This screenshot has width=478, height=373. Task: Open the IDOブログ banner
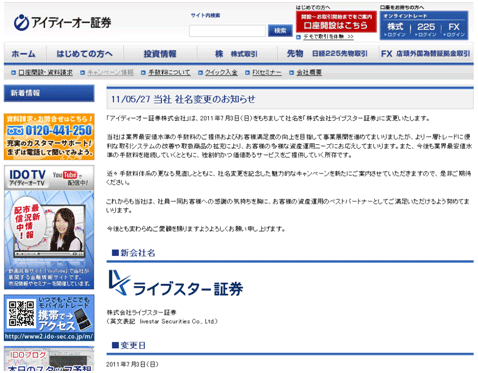pyautogui.click(x=49, y=359)
